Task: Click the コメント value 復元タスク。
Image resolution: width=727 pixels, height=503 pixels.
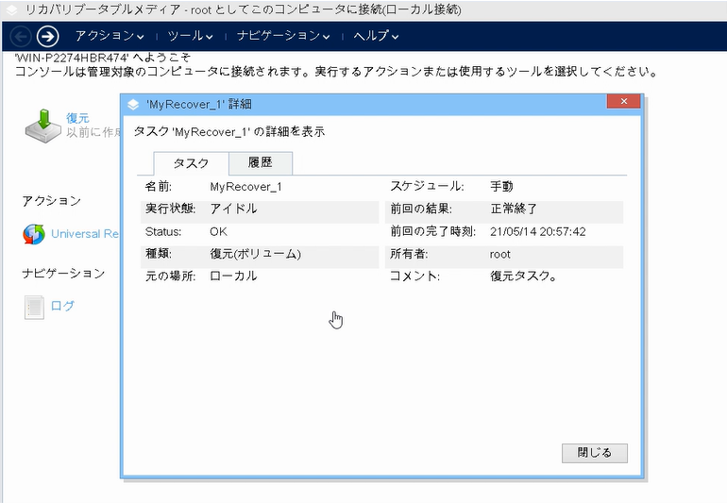Action: [x=523, y=276]
